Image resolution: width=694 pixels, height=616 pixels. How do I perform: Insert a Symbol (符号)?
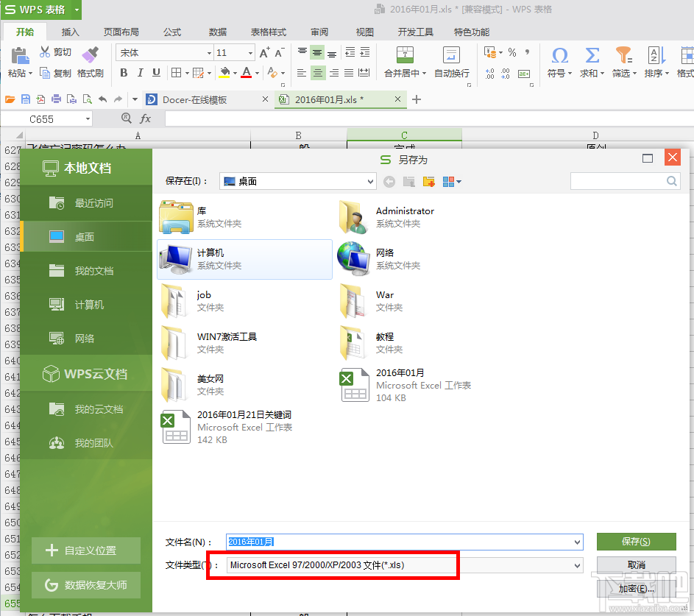click(x=559, y=55)
